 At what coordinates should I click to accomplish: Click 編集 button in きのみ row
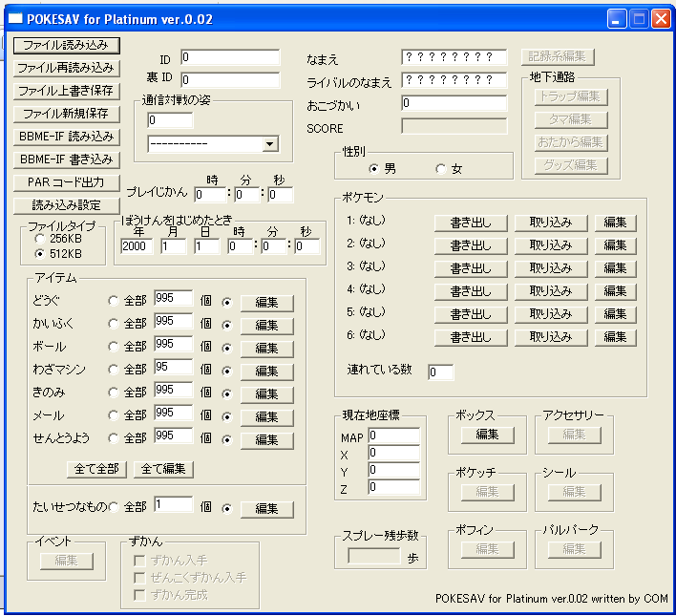coord(266,394)
